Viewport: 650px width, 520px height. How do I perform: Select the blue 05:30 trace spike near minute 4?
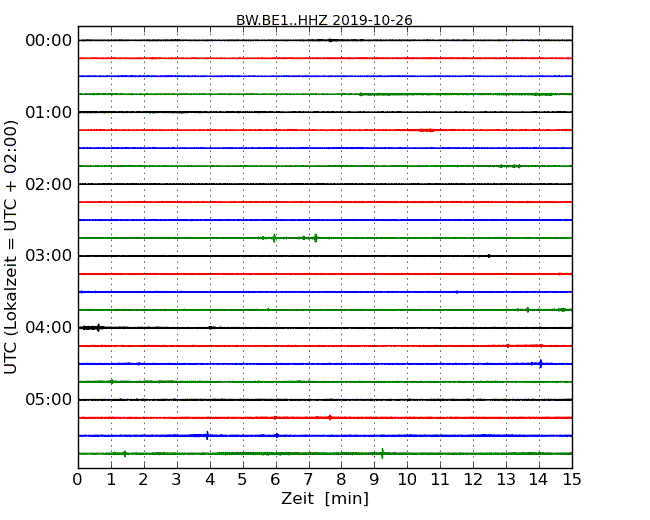(207, 435)
